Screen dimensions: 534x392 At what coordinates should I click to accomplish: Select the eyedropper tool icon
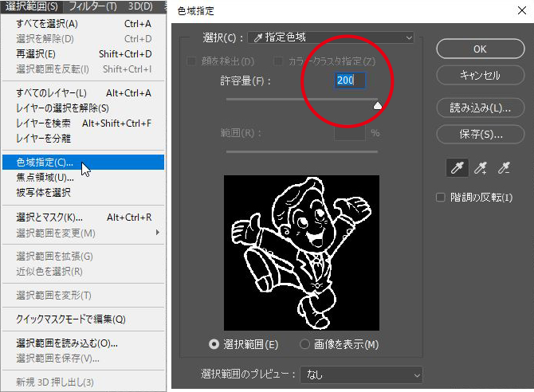pyautogui.click(x=457, y=168)
